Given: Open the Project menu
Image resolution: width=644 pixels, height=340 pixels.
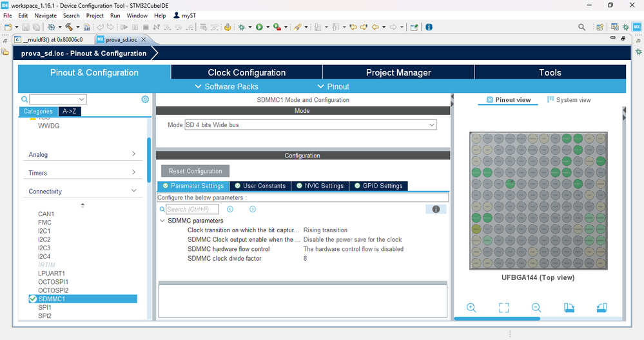Looking at the screenshot, I should click(95, 15).
